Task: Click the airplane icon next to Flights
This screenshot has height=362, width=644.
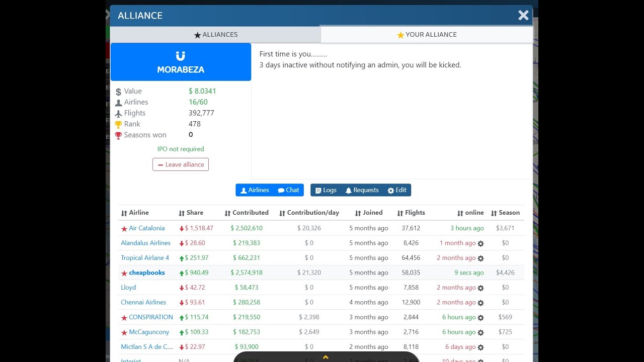Action: pos(118,114)
